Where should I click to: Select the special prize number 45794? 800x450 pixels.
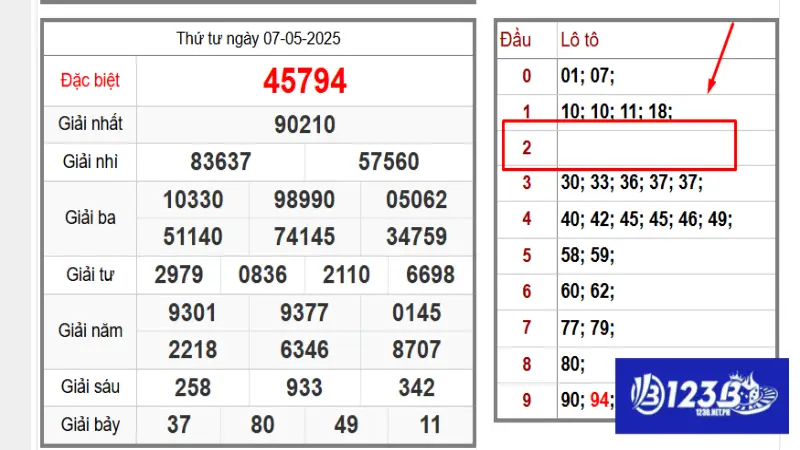point(305,81)
